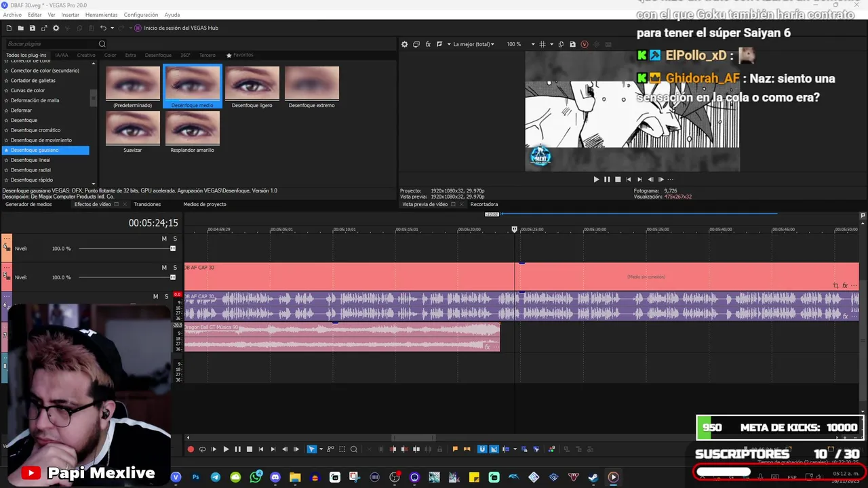Viewport: 868px width, 488px height.
Task: Solo track 5 with its S button
Action: point(175,268)
